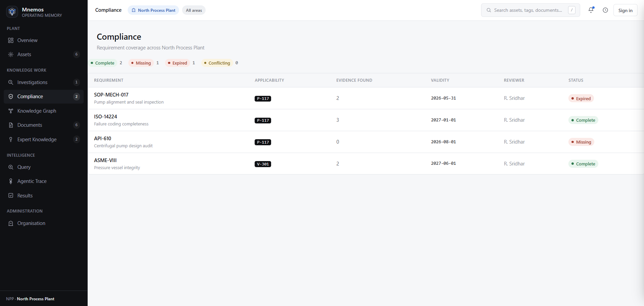This screenshot has height=306, width=644.
Task: Click the Organisation building icon
Action: point(11,223)
